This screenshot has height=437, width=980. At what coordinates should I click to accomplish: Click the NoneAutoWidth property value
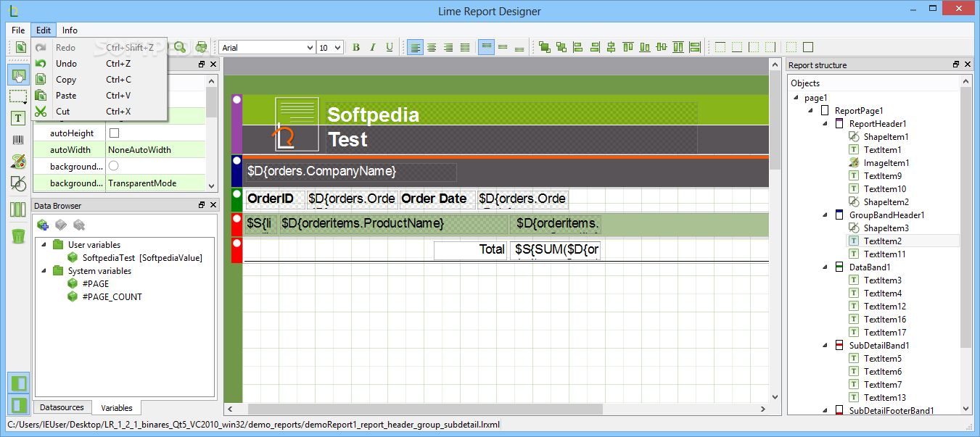(x=139, y=150)
